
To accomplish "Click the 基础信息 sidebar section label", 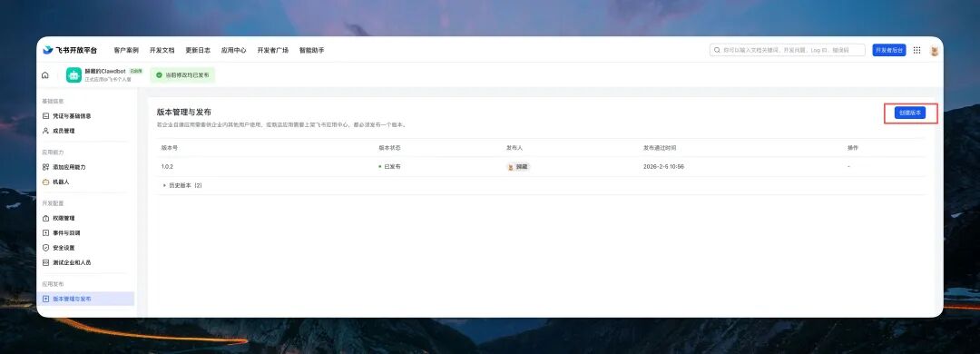I will pyautogui.click(x=53, y=102).
